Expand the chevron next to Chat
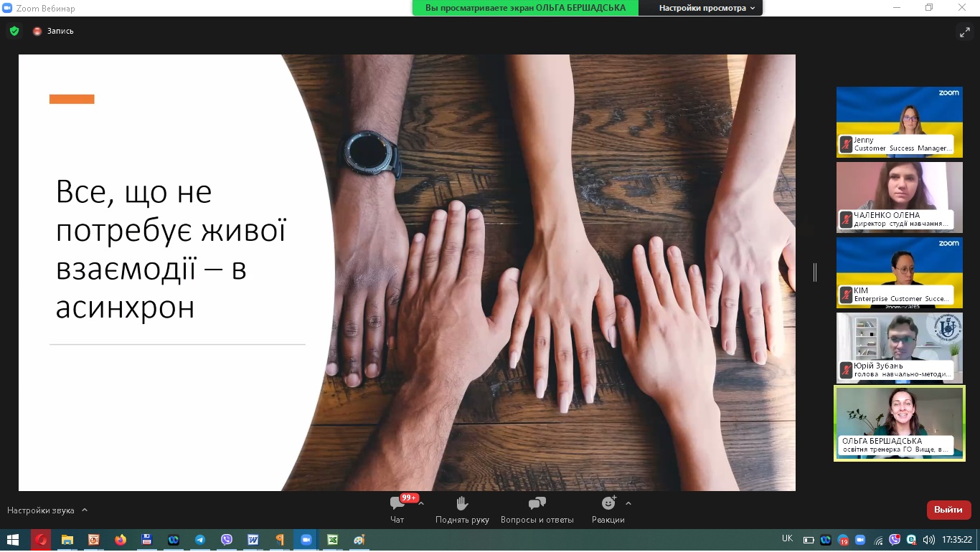This screenshot has width=980, height=552. [421, 503]
